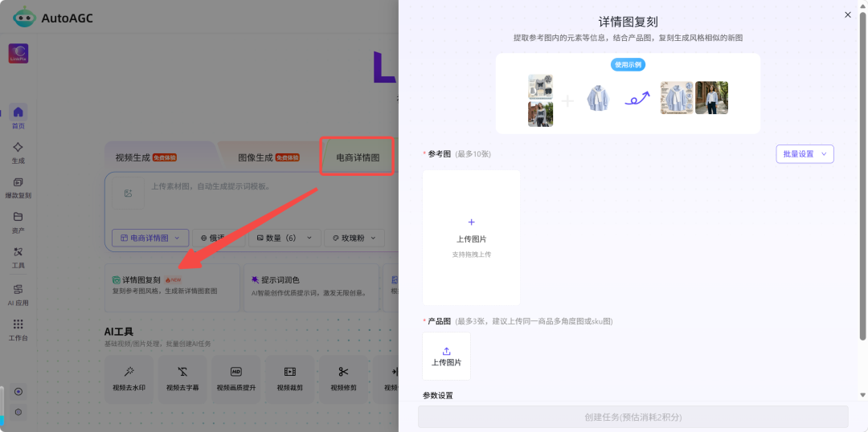Select 视频画质提升 HD tool
Viewport: 868px width, 432px height.
tap(235, 379)
